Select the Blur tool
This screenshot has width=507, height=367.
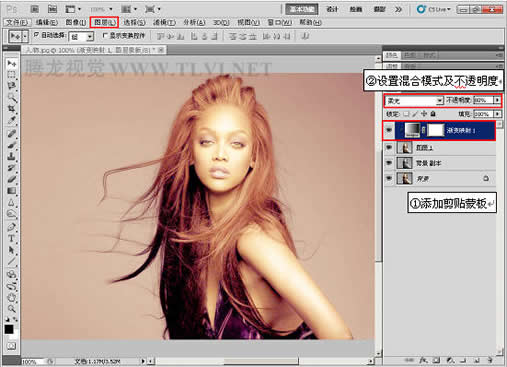[12, 202]
